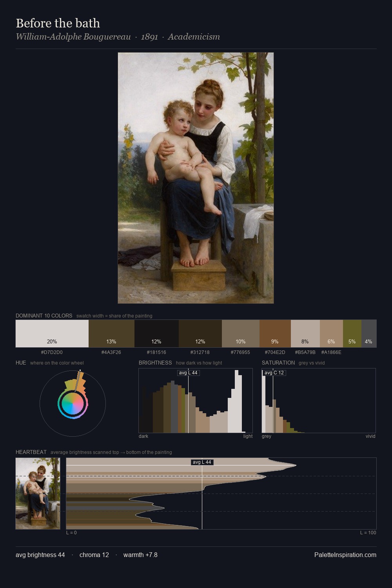Click the small painting thumbnail in Heartbeat section

[38, 494]
